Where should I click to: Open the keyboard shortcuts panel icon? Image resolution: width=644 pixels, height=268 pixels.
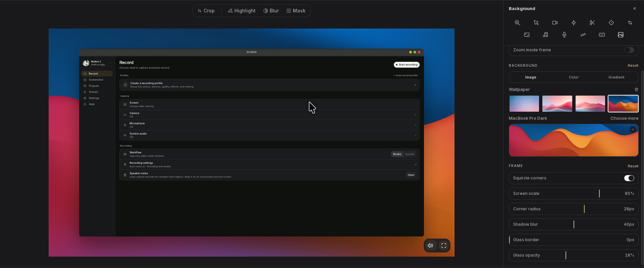pyautogui.click(x=602, y=35)
